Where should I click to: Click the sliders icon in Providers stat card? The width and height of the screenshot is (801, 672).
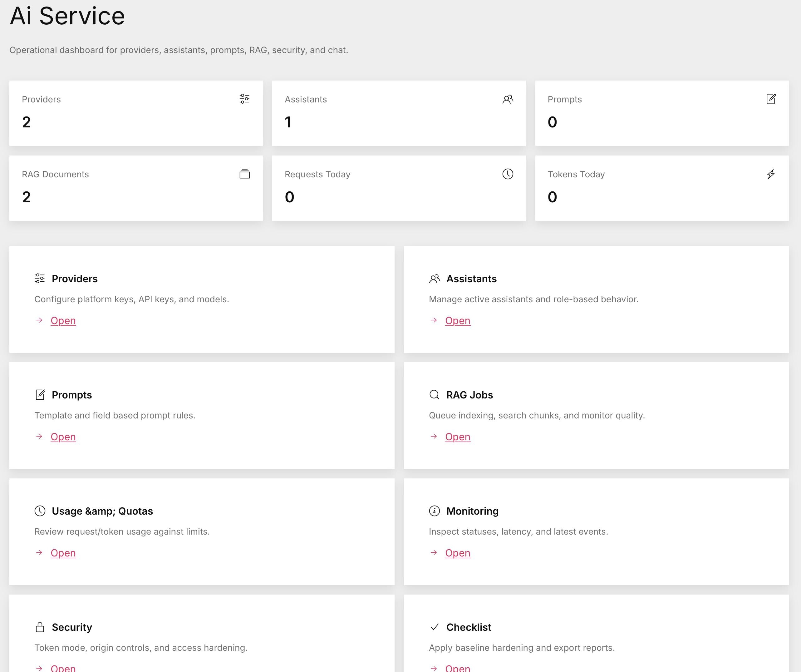click(244, 99)
